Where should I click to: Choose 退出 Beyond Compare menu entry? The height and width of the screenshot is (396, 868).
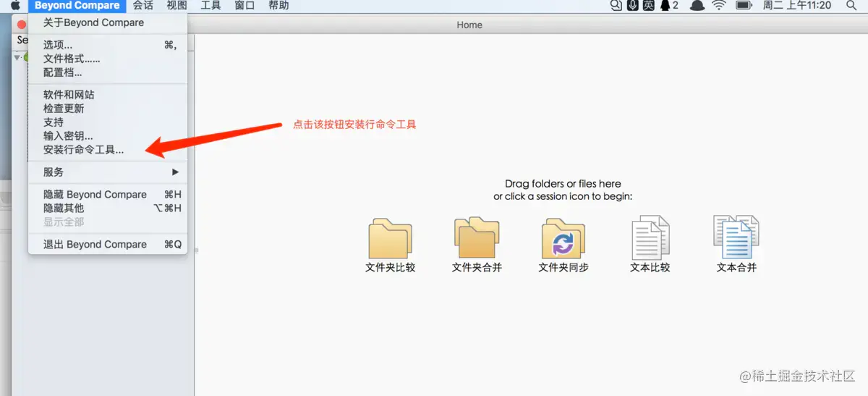point(108,245)
